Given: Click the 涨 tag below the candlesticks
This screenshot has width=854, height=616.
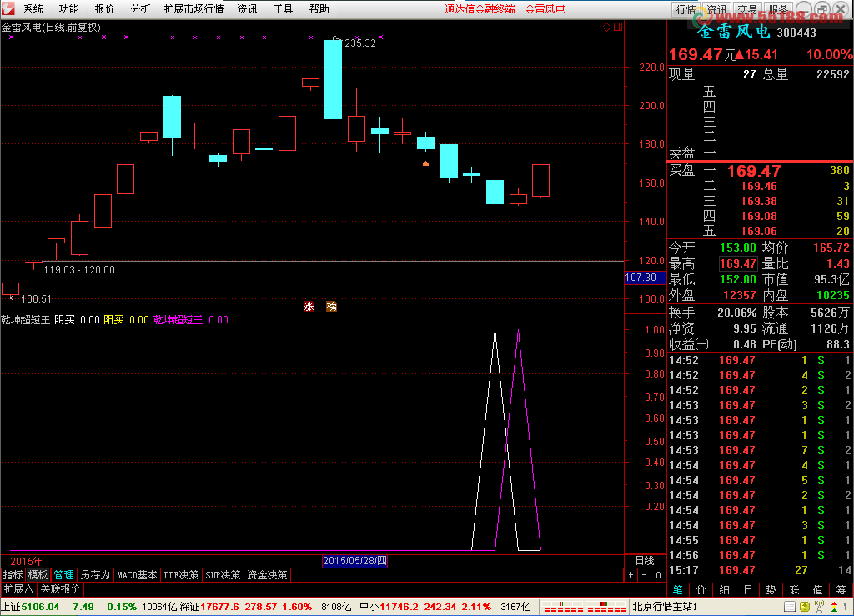Looking at the screenshot, I should [x=309, y=307].
